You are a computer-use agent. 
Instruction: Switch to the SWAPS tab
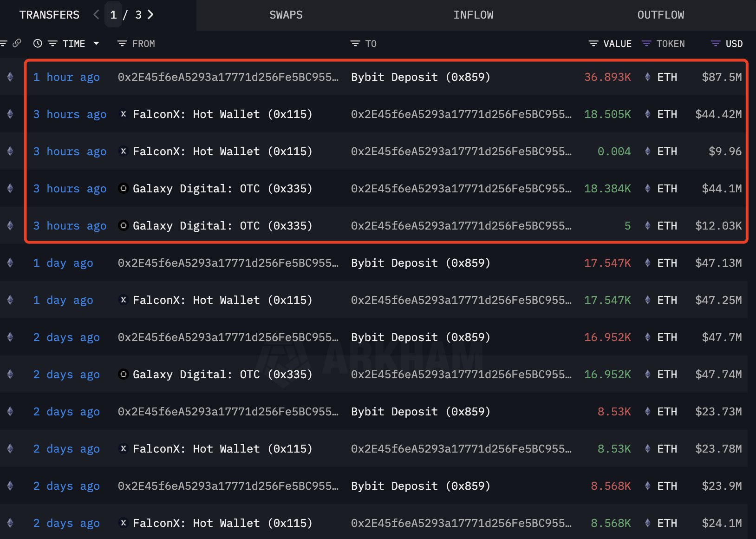coord(286,15)
